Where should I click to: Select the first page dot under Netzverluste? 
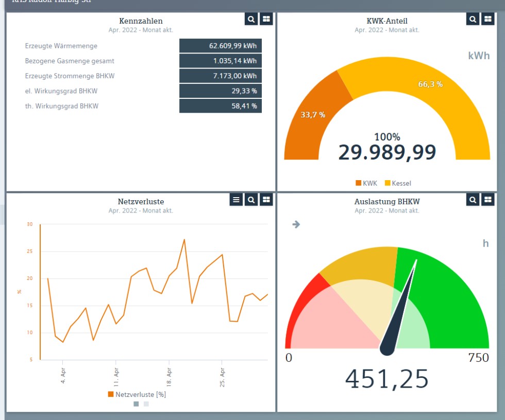136,404
